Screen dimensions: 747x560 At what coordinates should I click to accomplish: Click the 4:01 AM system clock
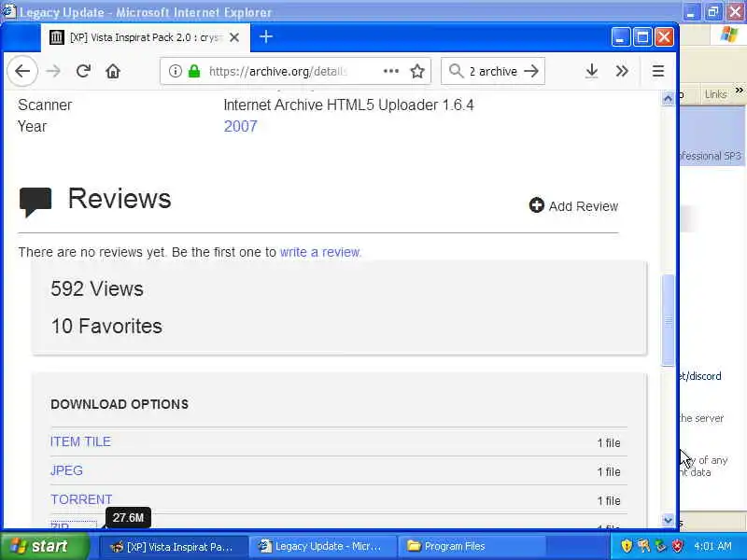coord(713,546)
